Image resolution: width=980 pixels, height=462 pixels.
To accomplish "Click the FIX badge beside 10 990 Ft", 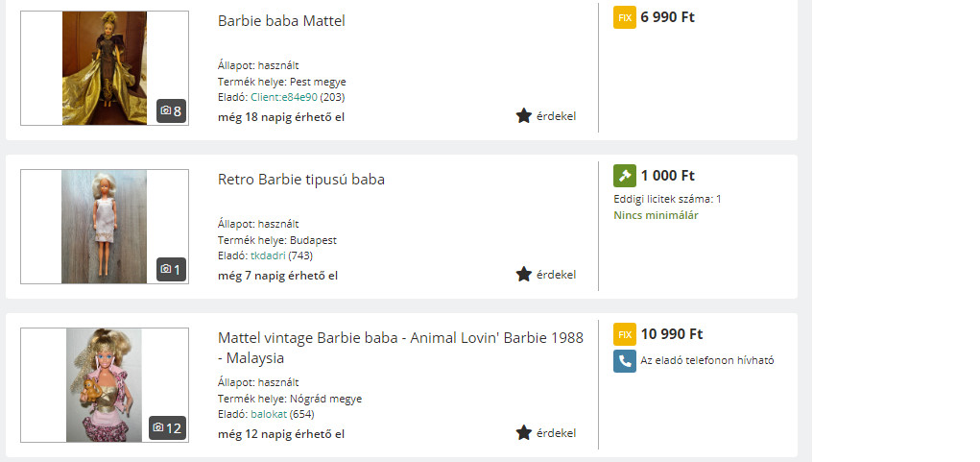I will tap(625, 334).
